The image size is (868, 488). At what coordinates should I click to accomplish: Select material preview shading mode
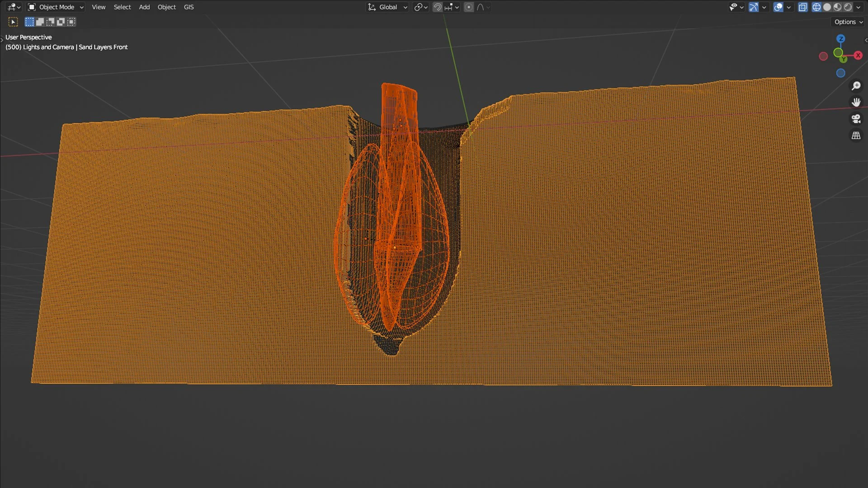[x=837, y=7]
